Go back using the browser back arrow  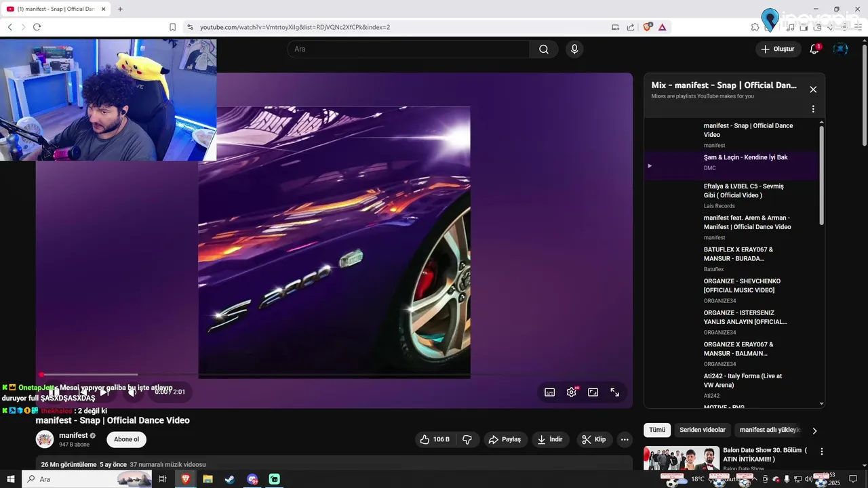[x=9, y=27]
